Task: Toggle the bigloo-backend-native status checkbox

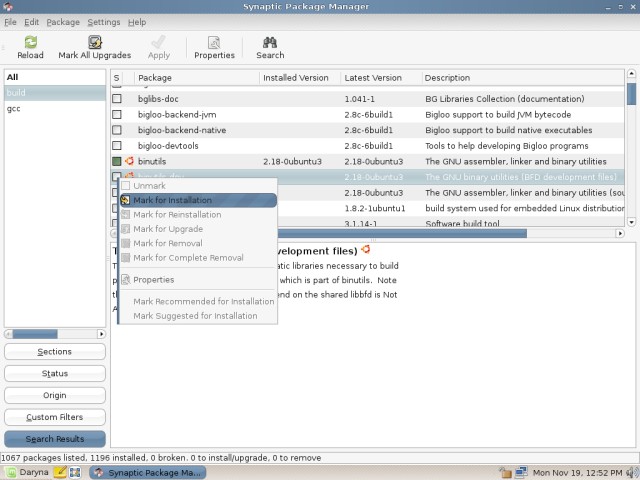Action: 117,130
